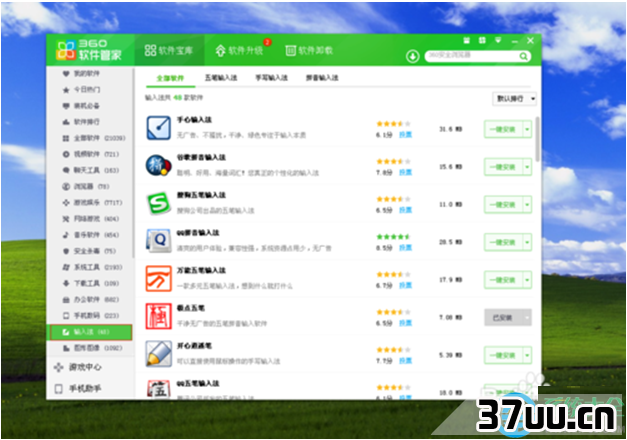This screenshot has width=627, height=440.
Task: Open 游戏中心 at sidebar bottom
Action: [x=78, y=367]
